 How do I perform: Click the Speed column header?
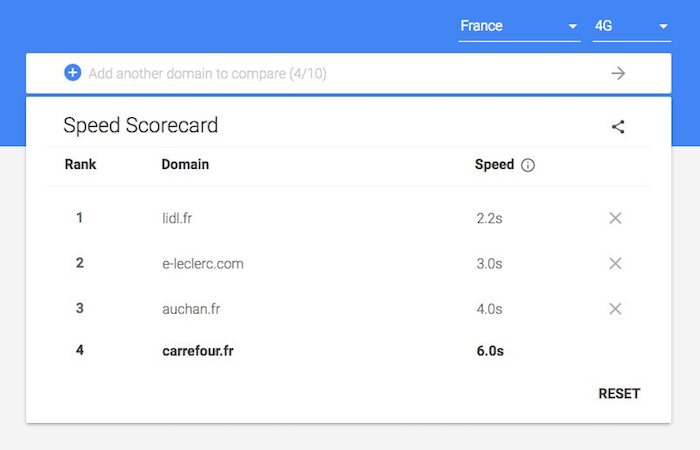point(494,164)
